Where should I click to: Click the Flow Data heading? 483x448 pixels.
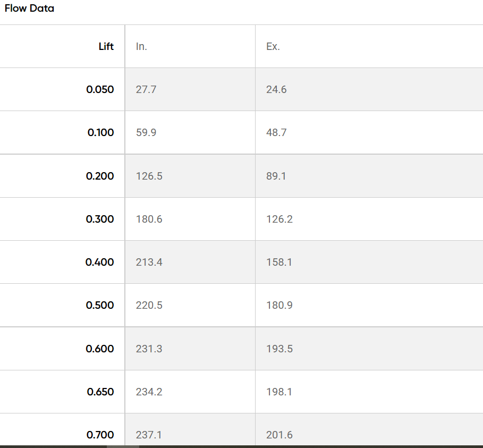click(x=29, y=9)
